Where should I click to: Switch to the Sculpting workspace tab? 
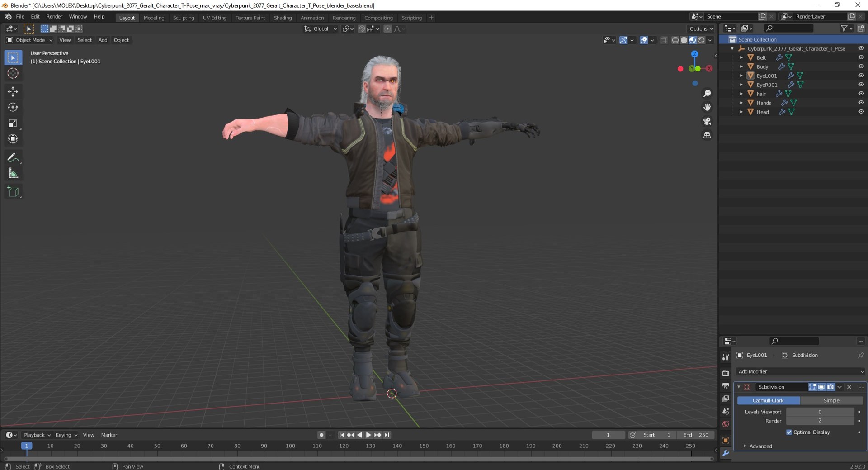[184, 18]
